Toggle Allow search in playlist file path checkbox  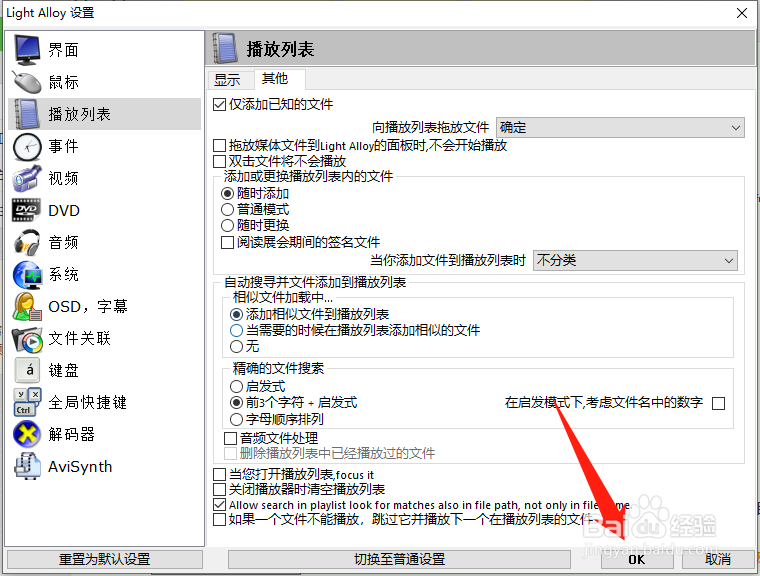tap(220, 505)
